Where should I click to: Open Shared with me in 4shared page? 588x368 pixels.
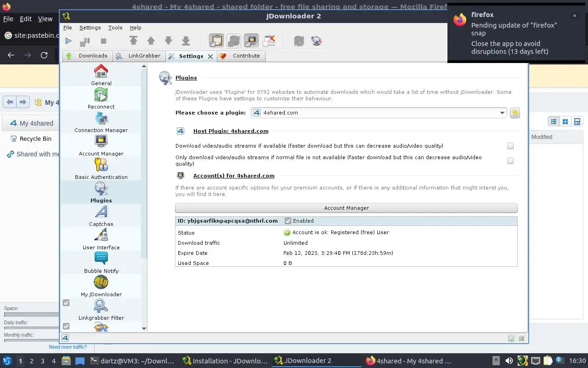pos(33,154)
